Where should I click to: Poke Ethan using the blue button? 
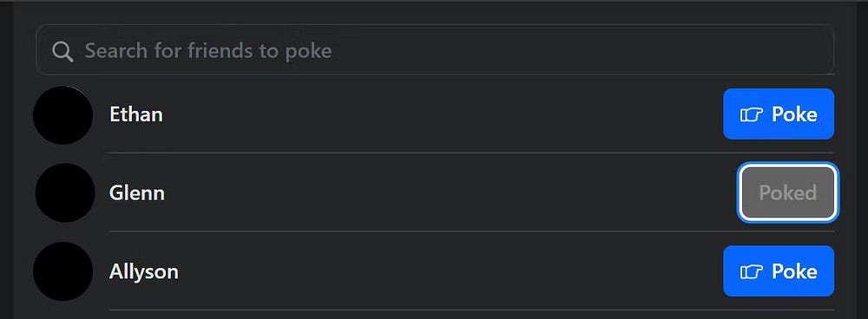(779, 114)
